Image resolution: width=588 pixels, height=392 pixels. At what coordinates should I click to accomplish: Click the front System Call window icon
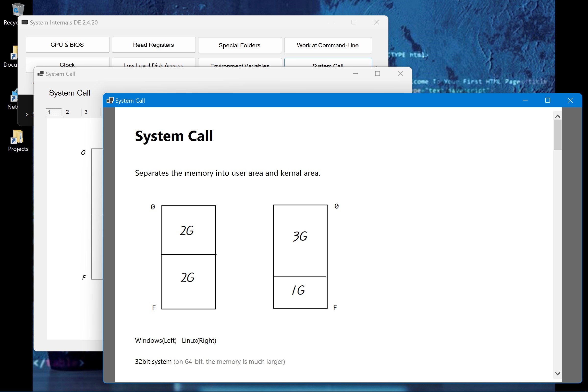click(110, 100)
